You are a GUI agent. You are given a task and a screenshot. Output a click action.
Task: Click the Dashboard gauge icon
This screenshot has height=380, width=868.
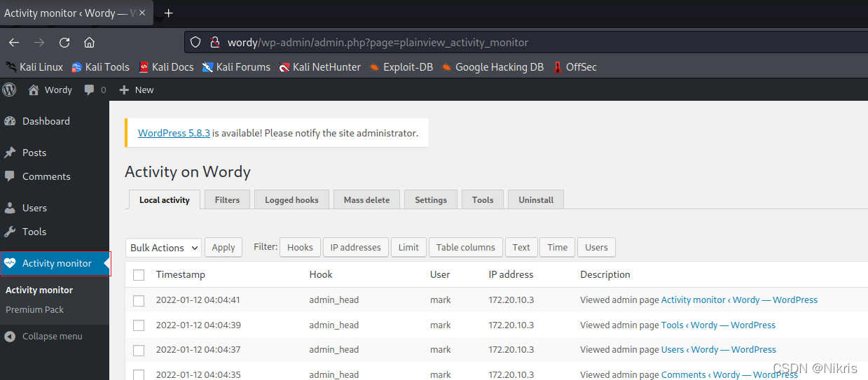coord(10,121)
